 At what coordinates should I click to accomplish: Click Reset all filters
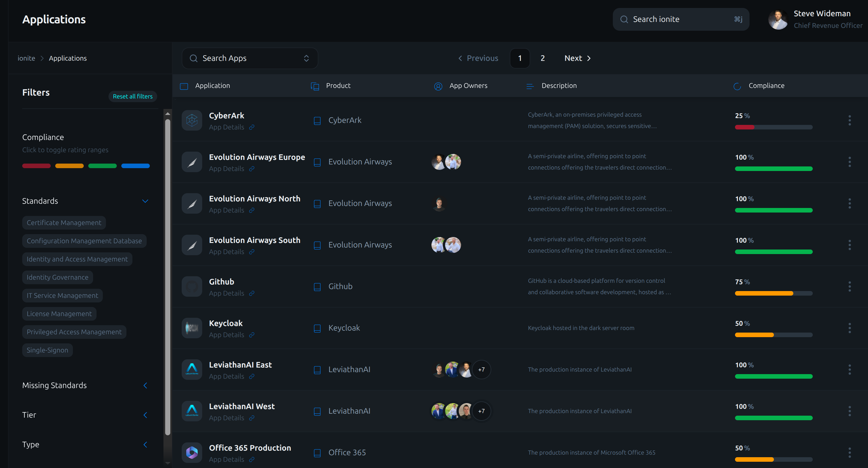133,96
